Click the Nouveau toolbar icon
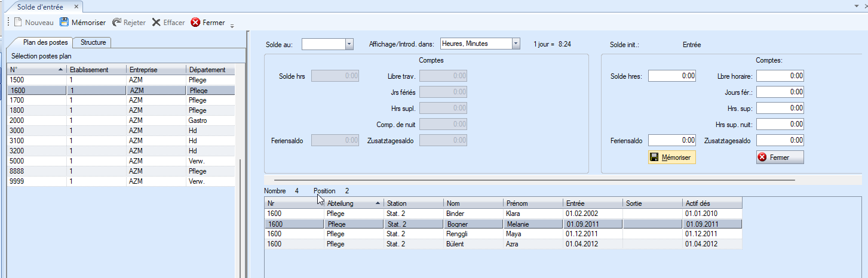The image size is (868, 278). (x=18, y=23)
